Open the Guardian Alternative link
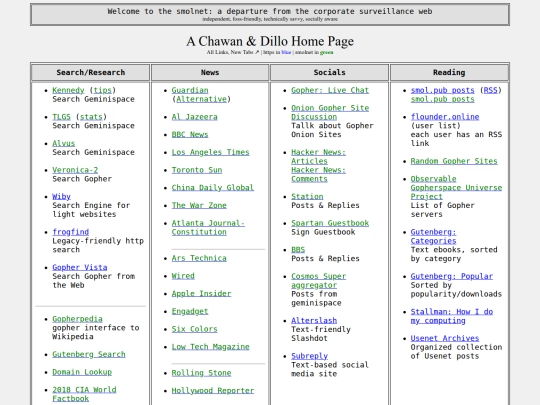Image resolution: width=540 pixels, height=405 pixels. 201,99
